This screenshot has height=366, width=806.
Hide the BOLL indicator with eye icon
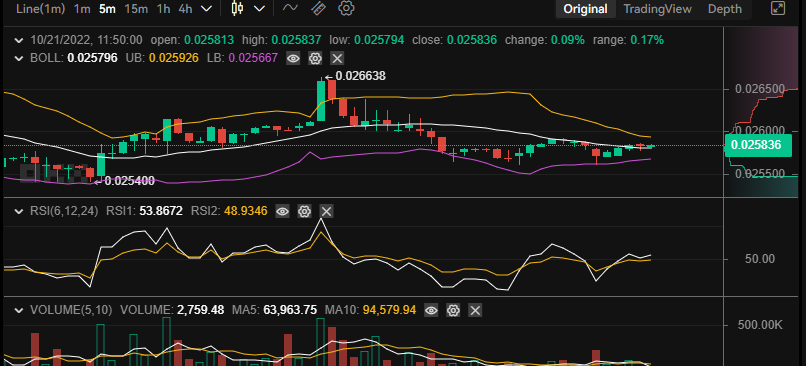coord(293,58)
